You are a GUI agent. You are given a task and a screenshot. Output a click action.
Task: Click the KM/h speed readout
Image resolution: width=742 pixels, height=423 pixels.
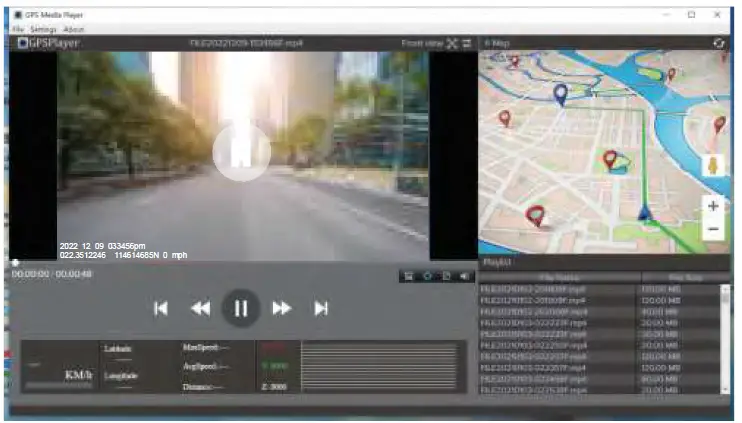79,375
